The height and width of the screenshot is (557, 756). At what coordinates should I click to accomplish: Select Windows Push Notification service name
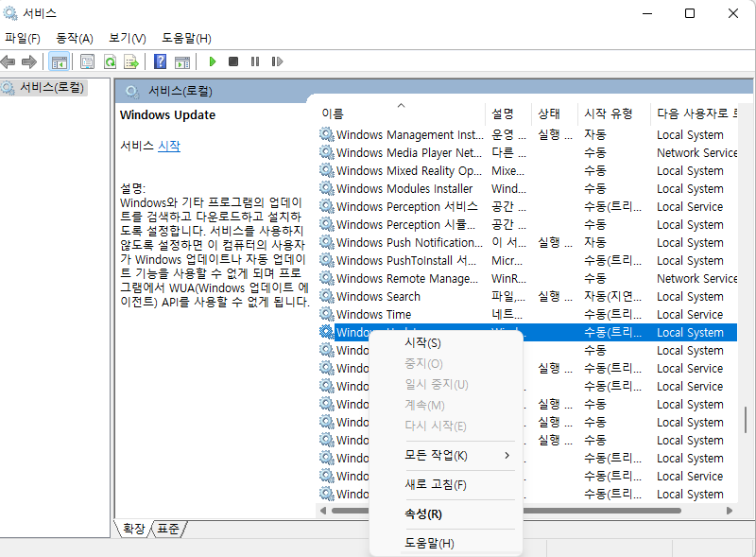coord(409,242)
